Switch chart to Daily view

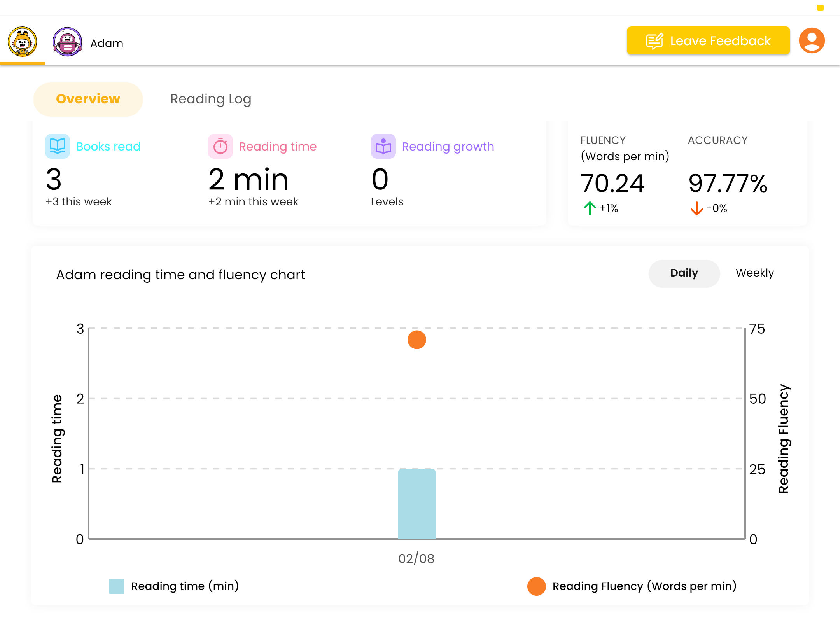tap(684, 273)
